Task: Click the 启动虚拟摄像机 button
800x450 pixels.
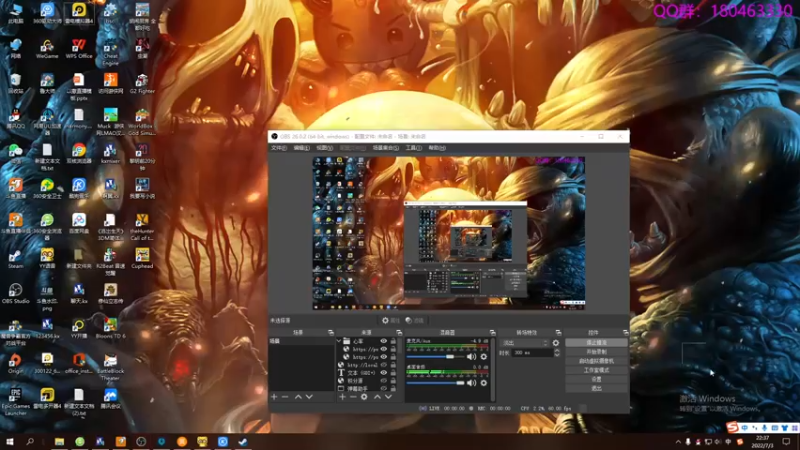Action: pos(596,361)
